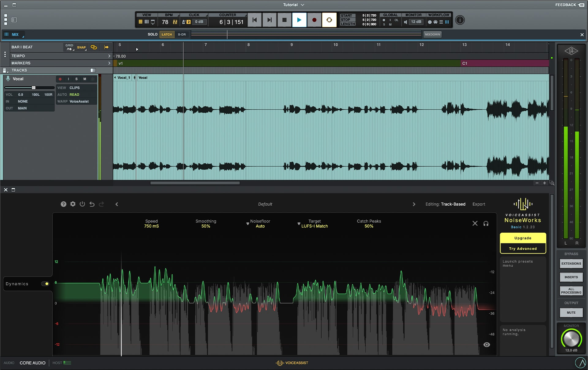Click the NoiseWorks waveform logo

click(x=523, y=204)
